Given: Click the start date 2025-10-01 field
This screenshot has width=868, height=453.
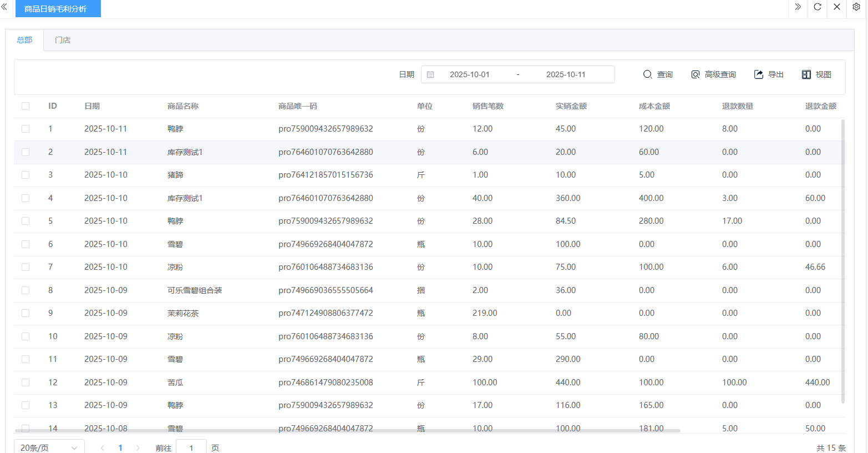Looking at the screenshot, I should pos(469,74).
